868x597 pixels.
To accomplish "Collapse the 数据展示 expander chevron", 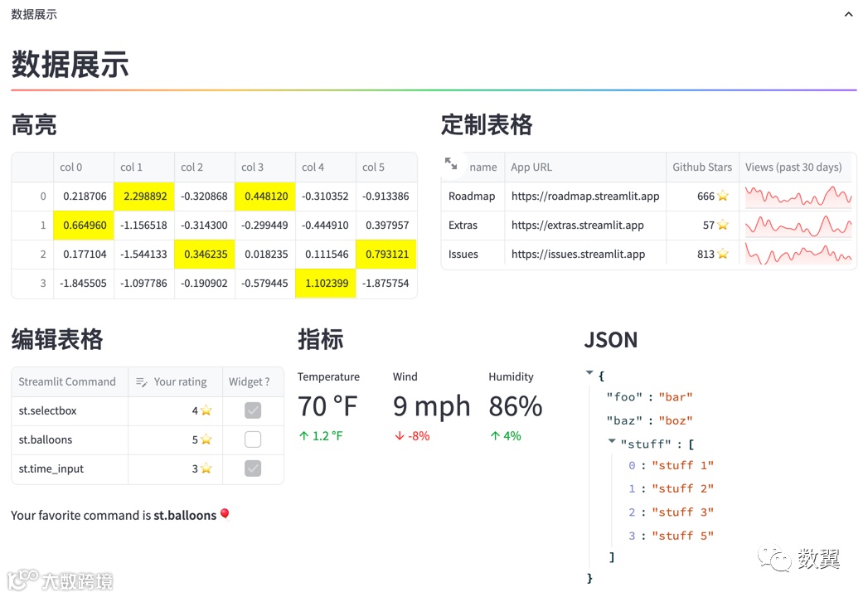I will coord(848,14).
